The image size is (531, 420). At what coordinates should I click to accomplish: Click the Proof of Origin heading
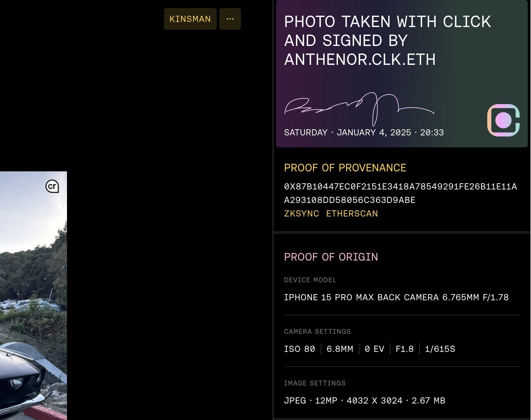(331, 257)
